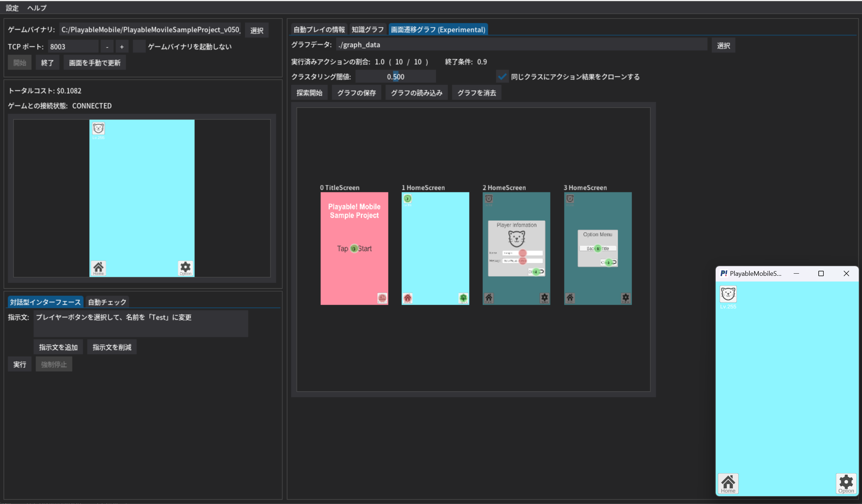This screenshot has height=504, width=862.
Task: Click green Back to Title marker in Option Menu
Action: pos(598,249)
